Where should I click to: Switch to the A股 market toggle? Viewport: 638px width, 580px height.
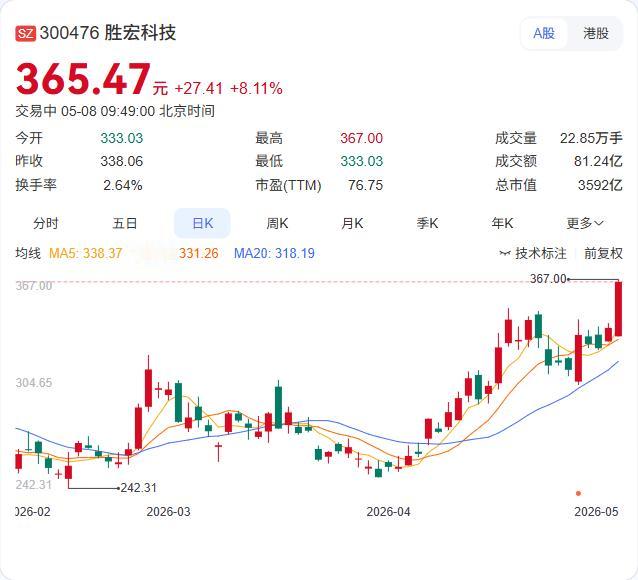[544, 33]
